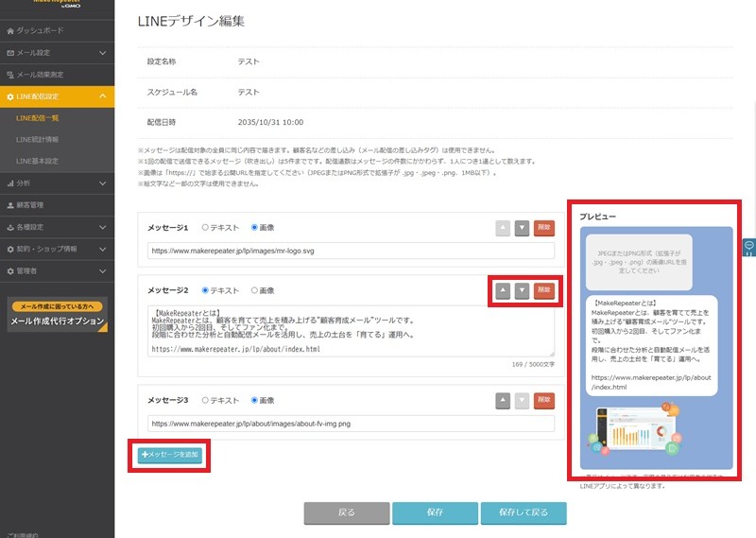Expand the 契約・ショップ情報 chevron
756x538 pixels.
[102, 250]
